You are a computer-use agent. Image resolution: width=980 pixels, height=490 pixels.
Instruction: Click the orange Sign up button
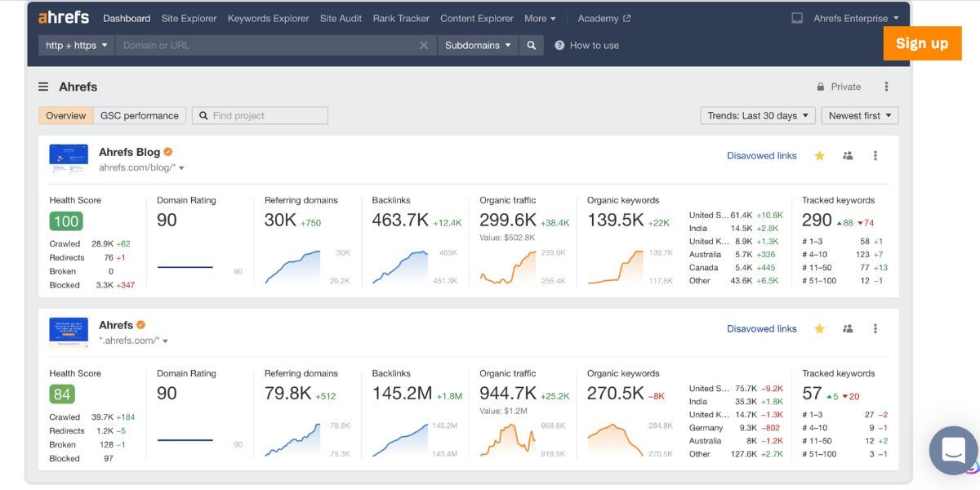(922, 43)
